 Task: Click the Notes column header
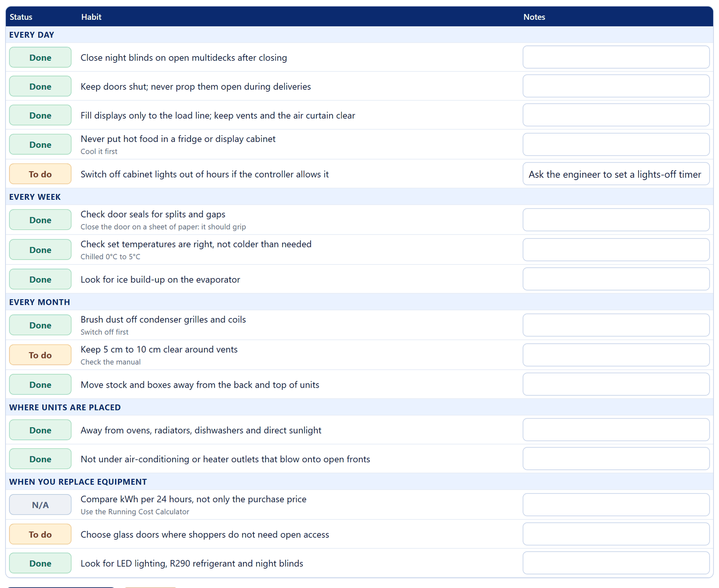tap(534, 17)
